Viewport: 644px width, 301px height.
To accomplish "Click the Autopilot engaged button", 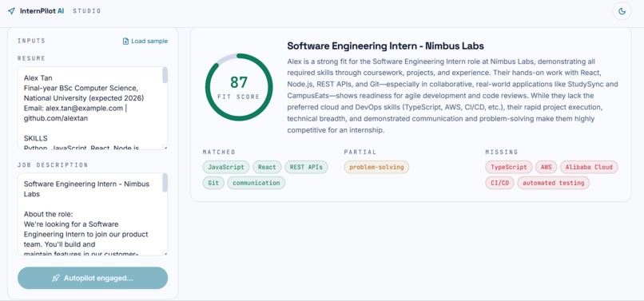I will [x=93, y=278].
